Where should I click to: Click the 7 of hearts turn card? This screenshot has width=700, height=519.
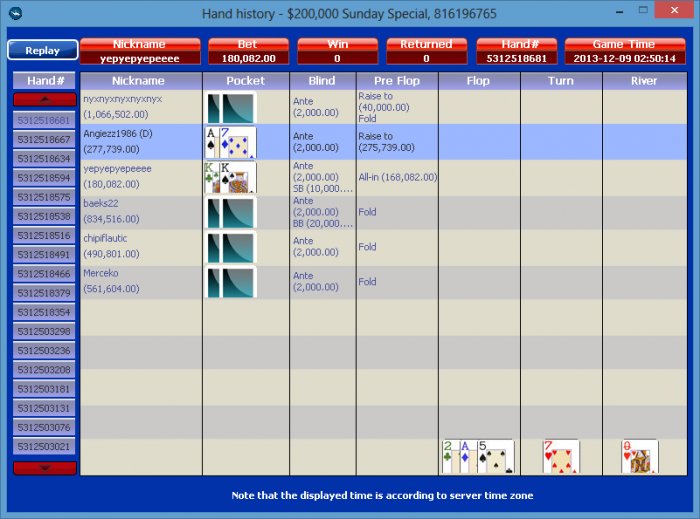(561, 457)
